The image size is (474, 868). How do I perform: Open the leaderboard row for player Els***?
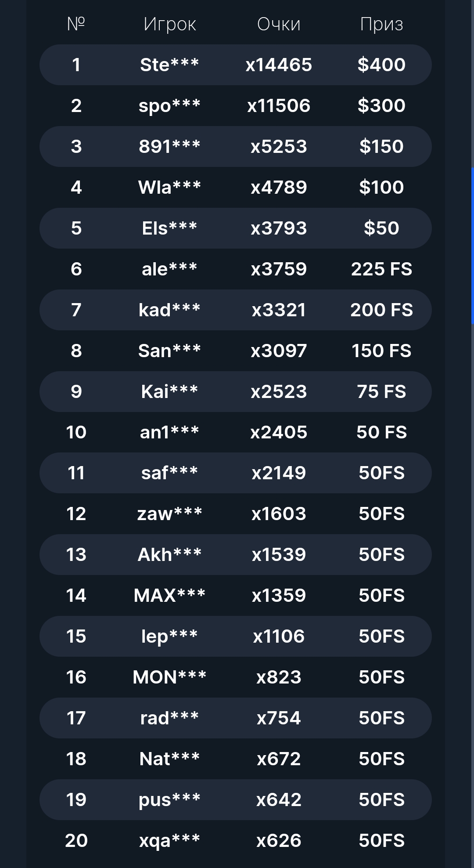point(235,228)
